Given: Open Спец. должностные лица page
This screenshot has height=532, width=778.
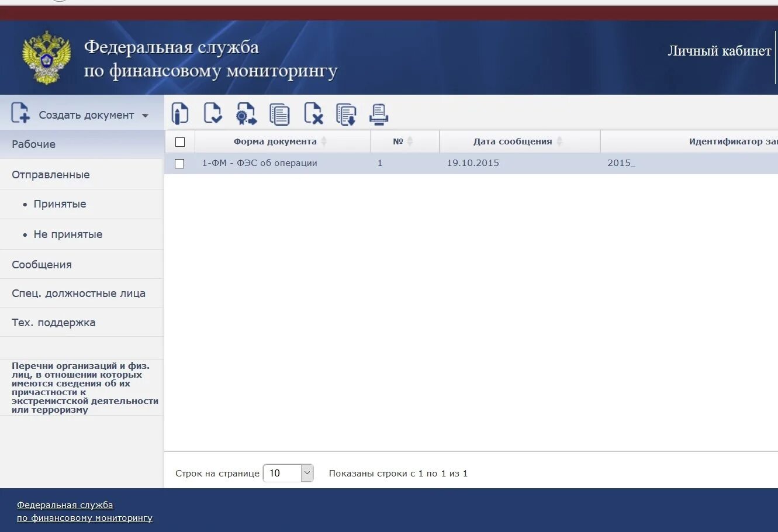Looking at the screenshot, I should [82, 293].
